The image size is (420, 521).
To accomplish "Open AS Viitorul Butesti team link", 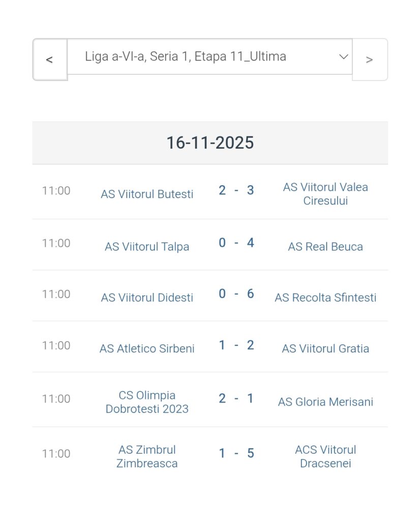I will click(x=147, y=194).
